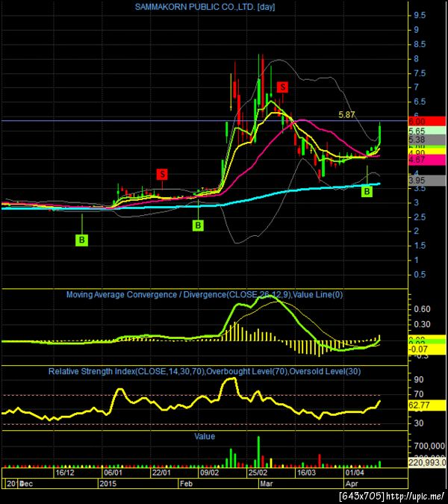
Task: Click the yellow -0.07 MACD value tag
Action: (427, 349)
